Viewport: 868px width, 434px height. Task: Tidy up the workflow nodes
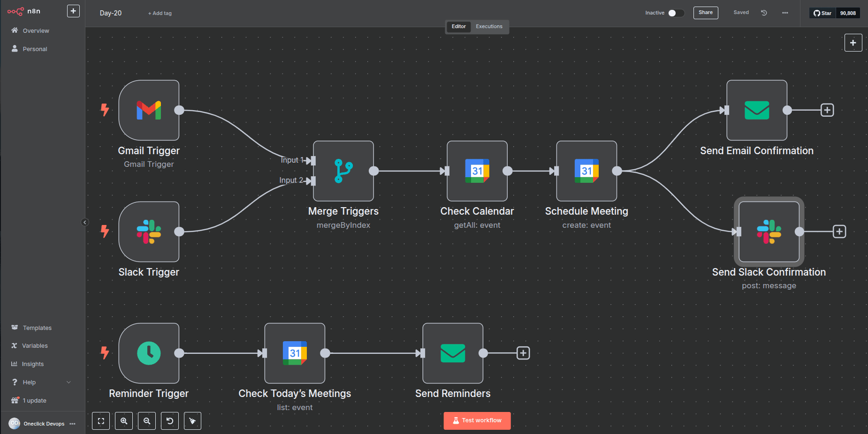192,421
